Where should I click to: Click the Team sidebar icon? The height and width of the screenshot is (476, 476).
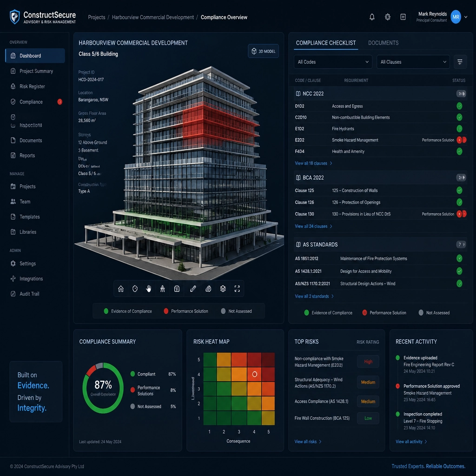coord(13,202)
